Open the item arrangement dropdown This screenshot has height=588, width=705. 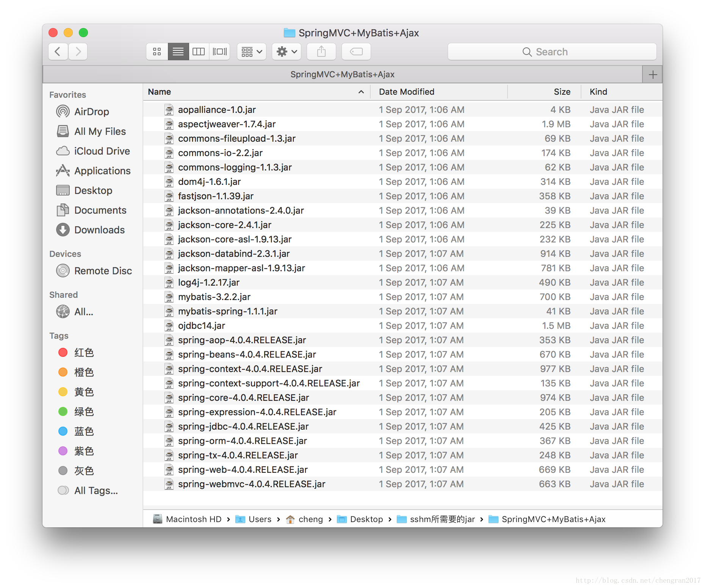point(252,52)
